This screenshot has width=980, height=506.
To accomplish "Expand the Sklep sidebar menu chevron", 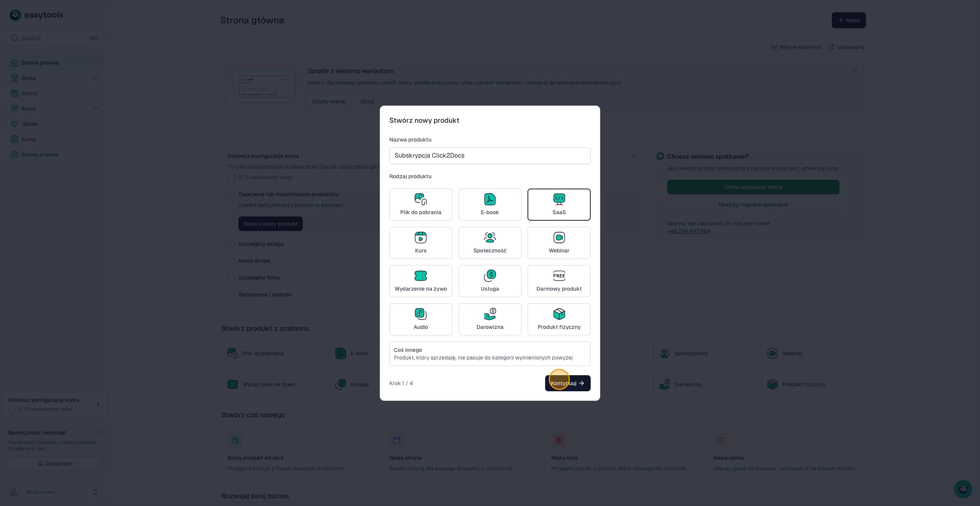I will point(96,78).
